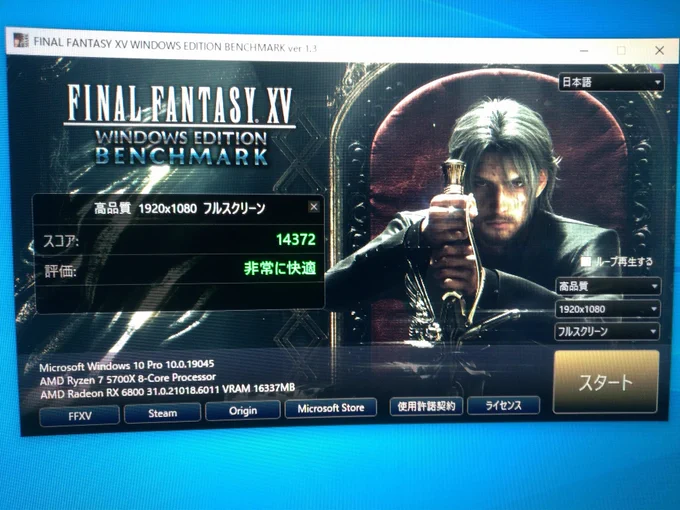This screenshot has width=680, height=510.
Task: Click the result header 高品質 1920x1080 フルスクリーン
Action: [x=180, y=209]
